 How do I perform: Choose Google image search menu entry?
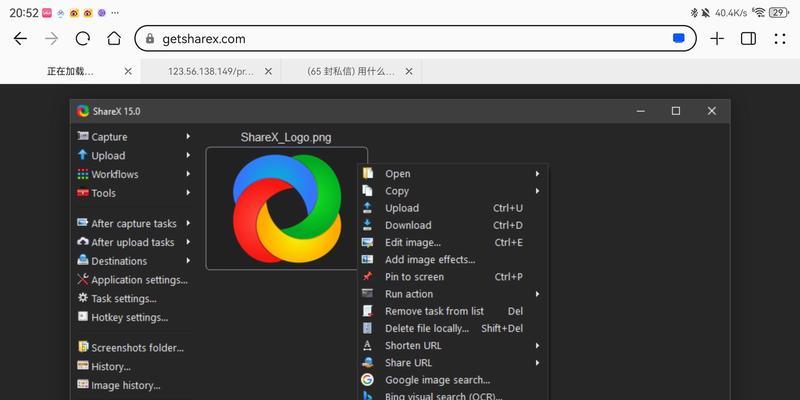(453, 380)
